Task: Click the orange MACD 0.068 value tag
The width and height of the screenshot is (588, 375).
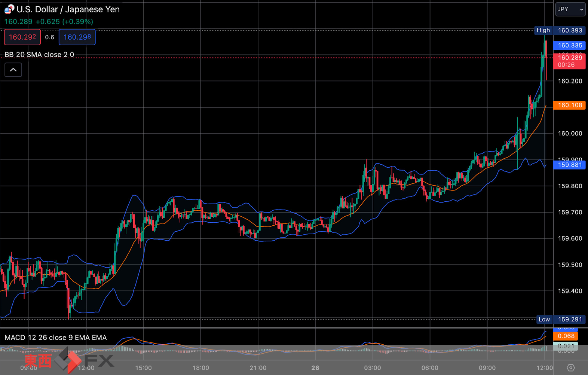Action: pyautogui.click(x=566, y=336)
